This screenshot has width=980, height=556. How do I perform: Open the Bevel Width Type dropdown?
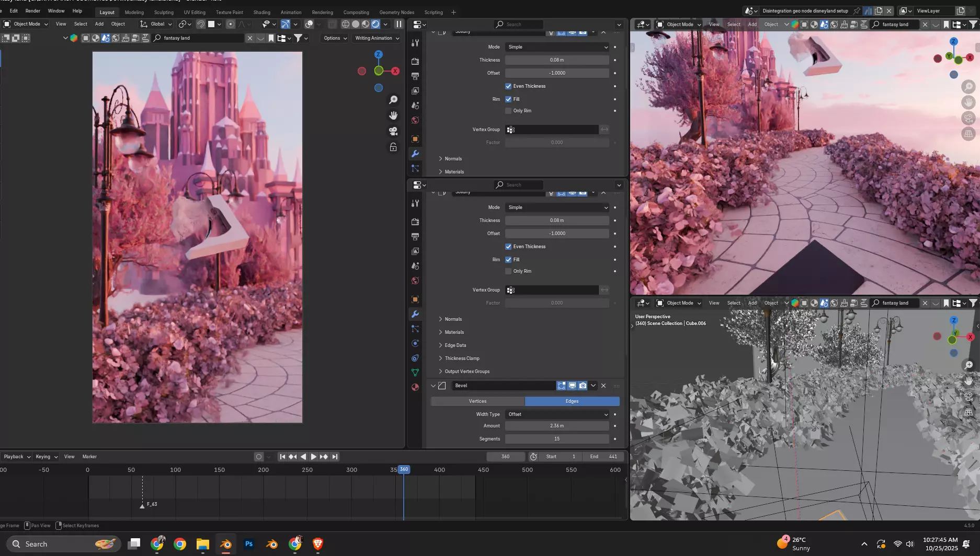pyautogui.click(x=557, y=414)
